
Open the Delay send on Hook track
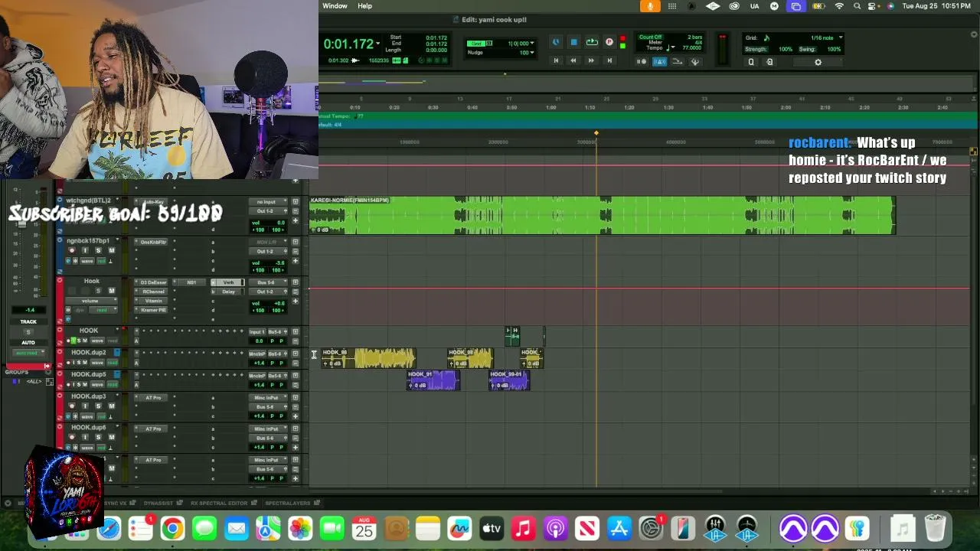click(x=228, y=292)
